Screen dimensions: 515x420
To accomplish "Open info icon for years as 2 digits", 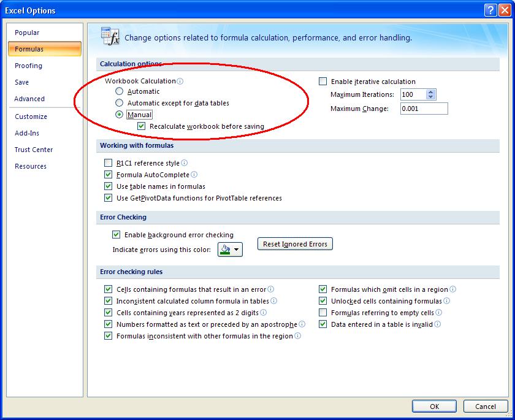I will (264, 312).
